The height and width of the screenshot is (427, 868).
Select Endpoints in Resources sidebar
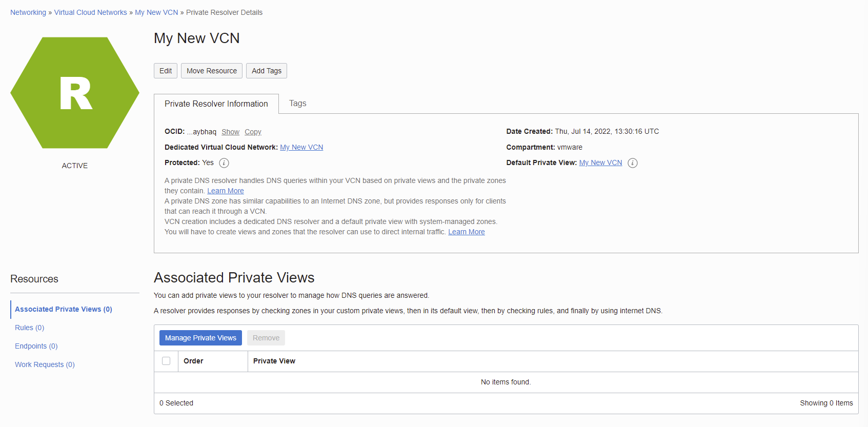(36, 346)
